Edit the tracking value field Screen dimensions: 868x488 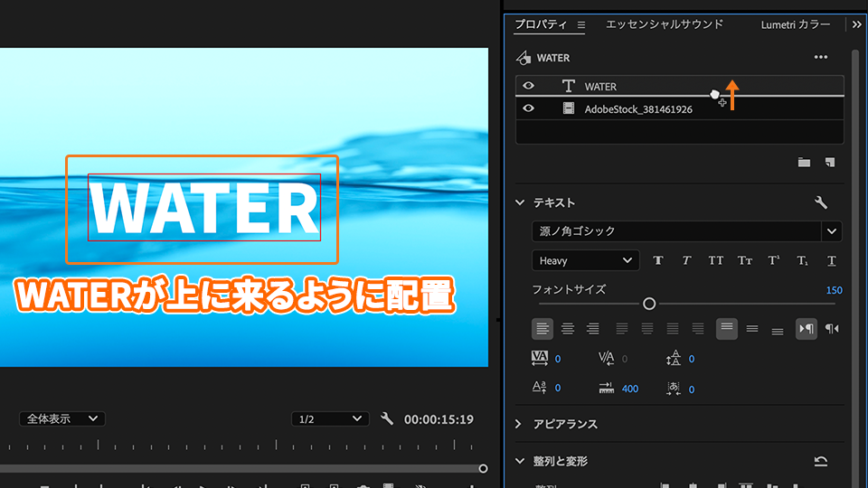pos(558,359)
